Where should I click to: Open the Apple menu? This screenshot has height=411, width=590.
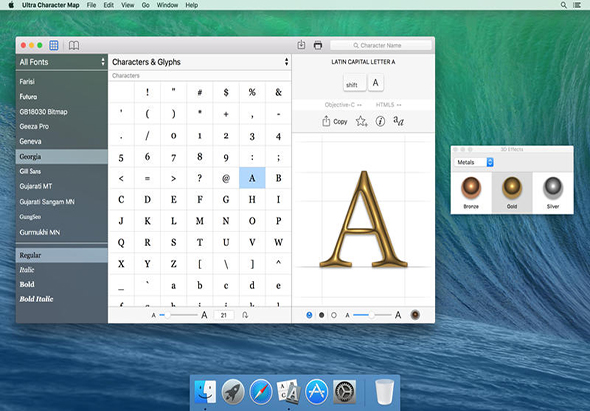click(11, 5)
